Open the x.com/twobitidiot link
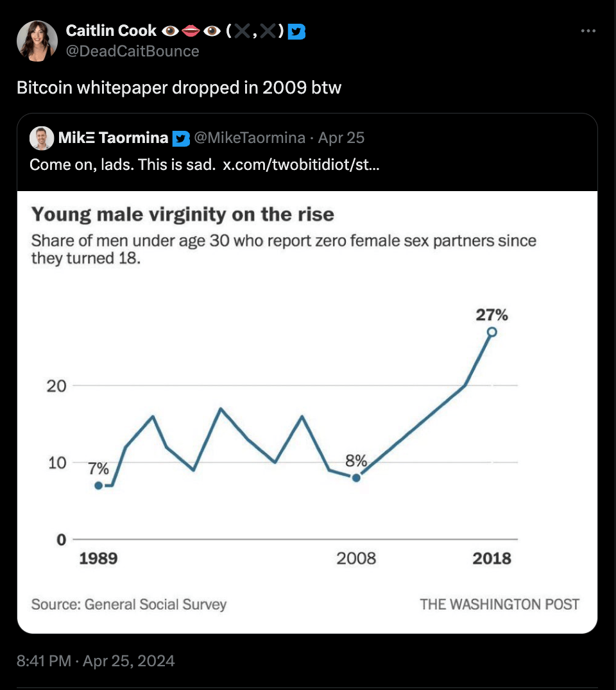 pos(301,164)
